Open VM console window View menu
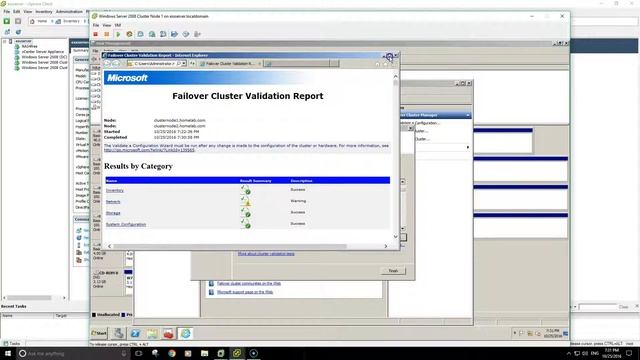 107,25
